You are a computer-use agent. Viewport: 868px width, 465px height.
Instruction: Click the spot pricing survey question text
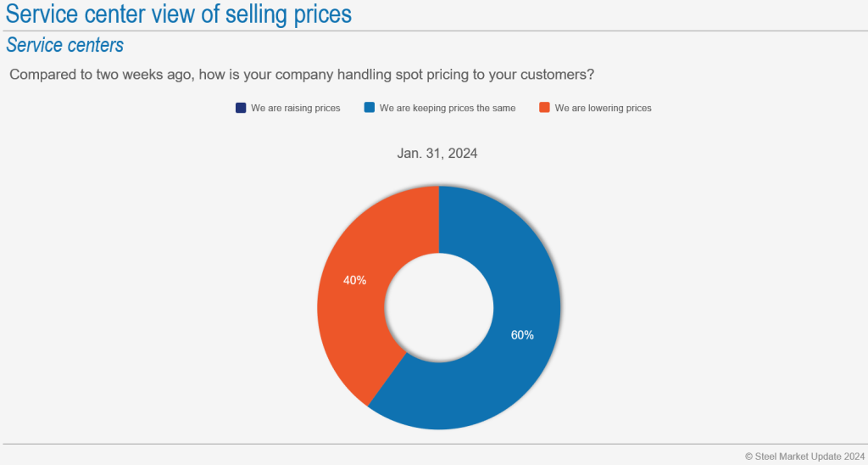pyautogui.click(x=302, y=75)
